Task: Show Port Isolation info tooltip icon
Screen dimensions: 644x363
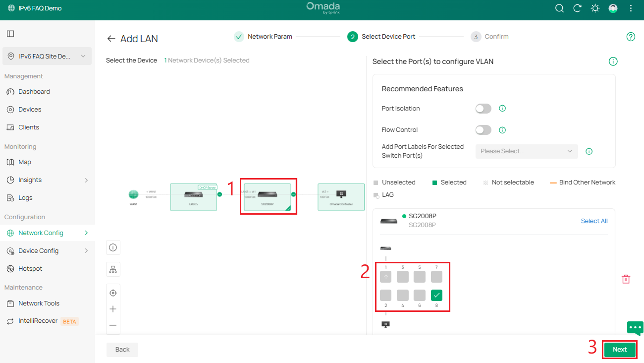Action: (x=502, y=109)
